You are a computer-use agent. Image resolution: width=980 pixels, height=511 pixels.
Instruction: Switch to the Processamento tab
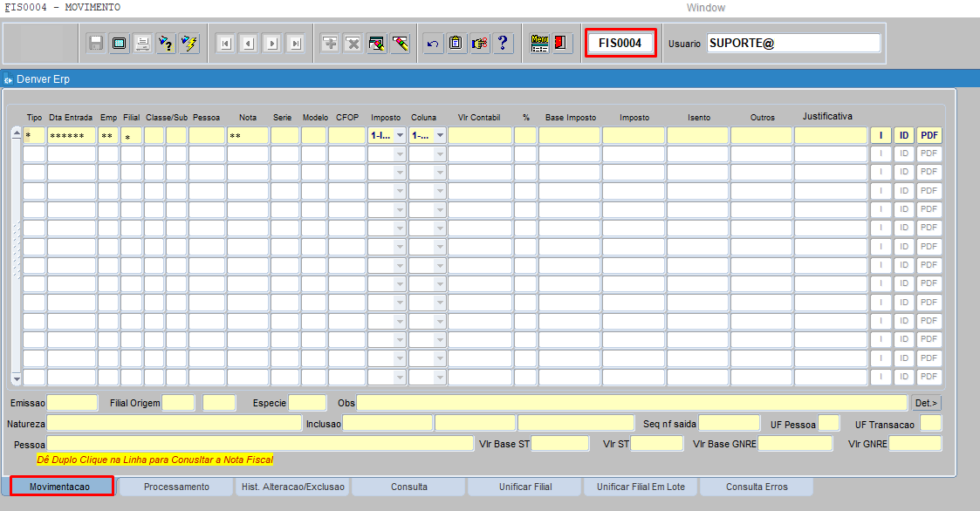(176, 487)
